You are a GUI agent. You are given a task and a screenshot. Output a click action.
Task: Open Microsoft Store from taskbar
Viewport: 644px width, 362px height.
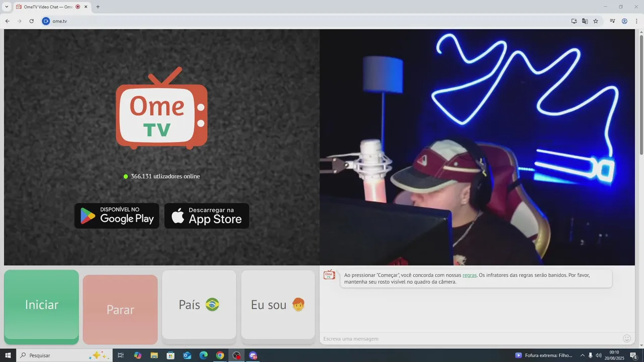(171, 355)
